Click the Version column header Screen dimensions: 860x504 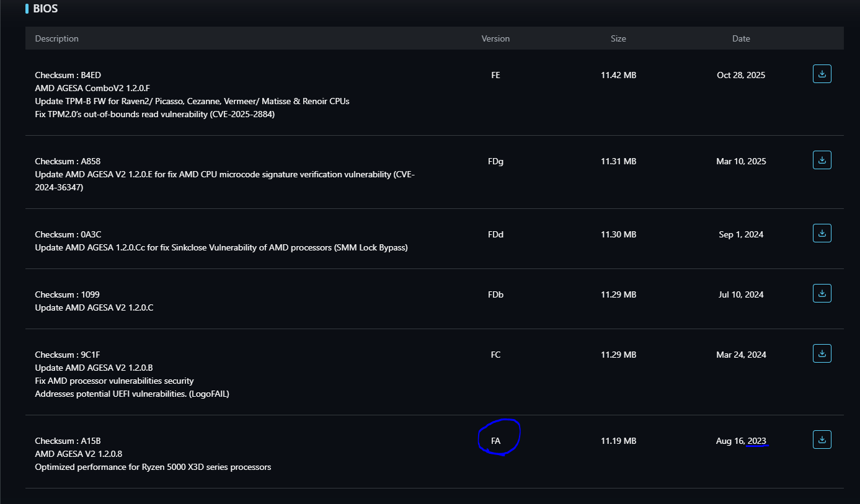click(x=495, y=38)
